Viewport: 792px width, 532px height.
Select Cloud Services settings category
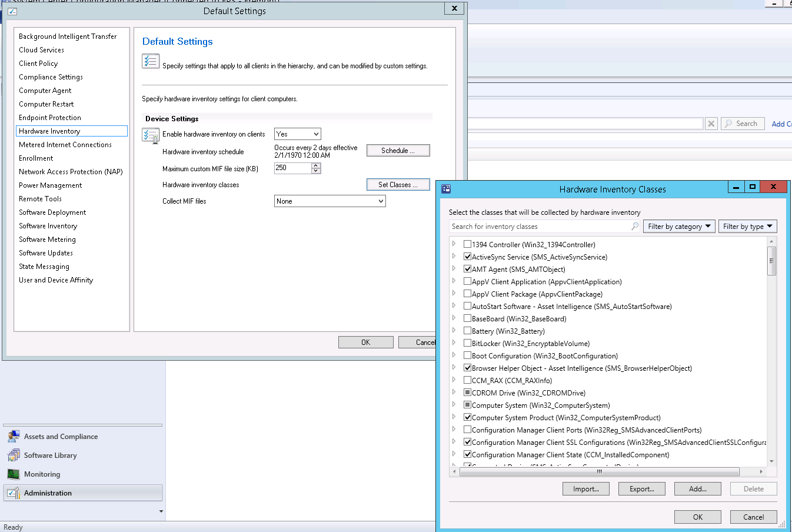[41, 50]
